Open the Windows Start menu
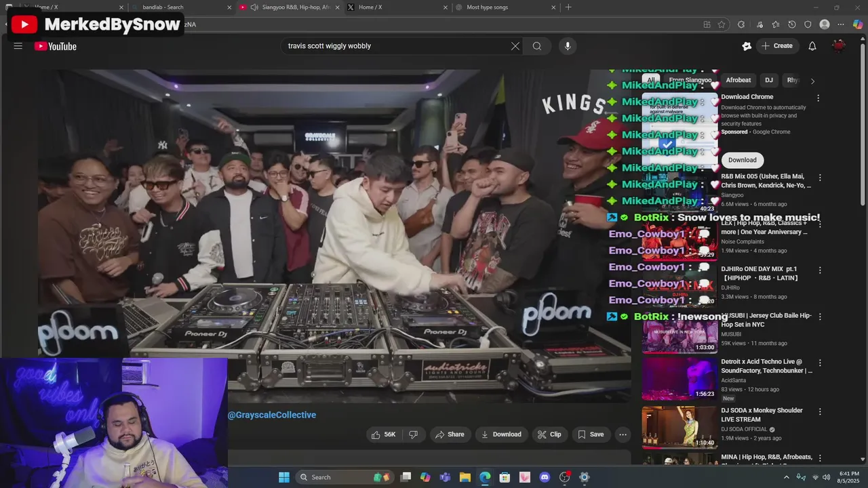This screenshot has height=488, width=868. 284,477
